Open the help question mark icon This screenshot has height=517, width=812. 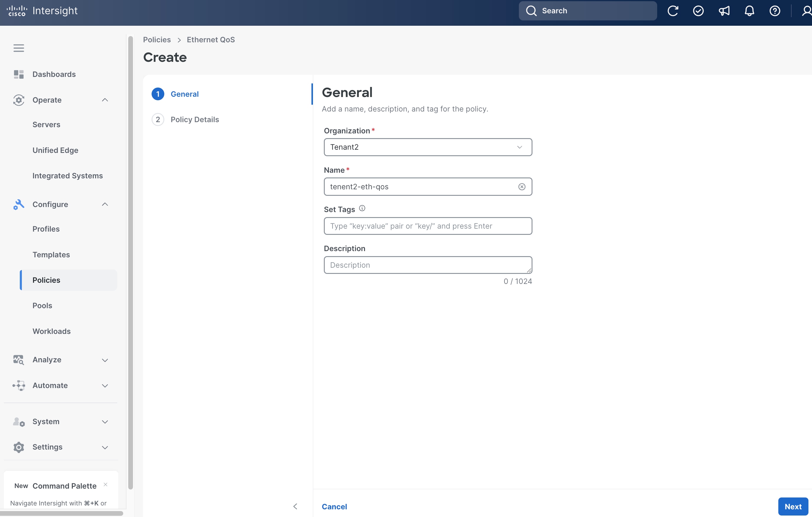click(774, 11)
